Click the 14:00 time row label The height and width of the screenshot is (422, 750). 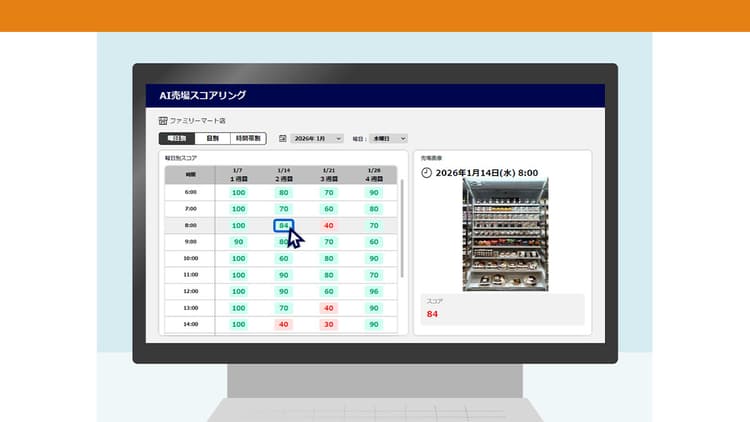(x=190, y=324)
